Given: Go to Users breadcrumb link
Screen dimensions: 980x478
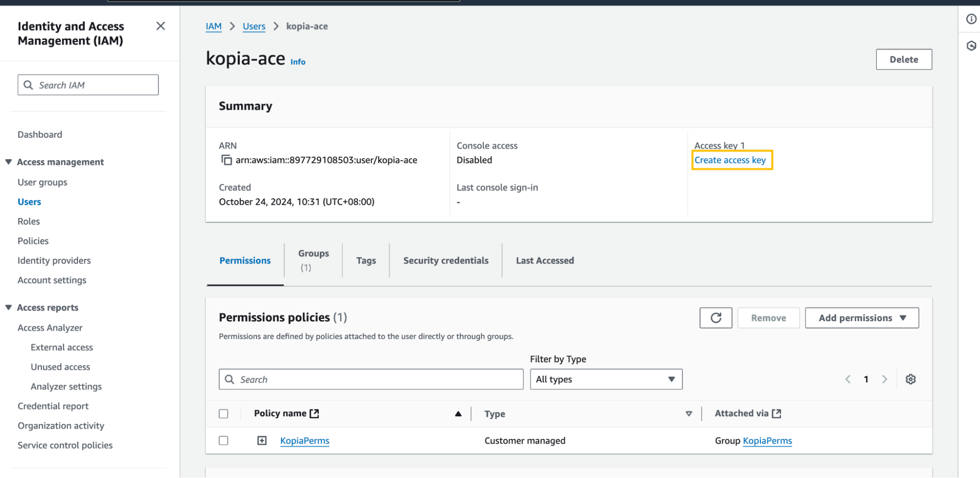Looking at the screenshot, I should tap(254, 26).
